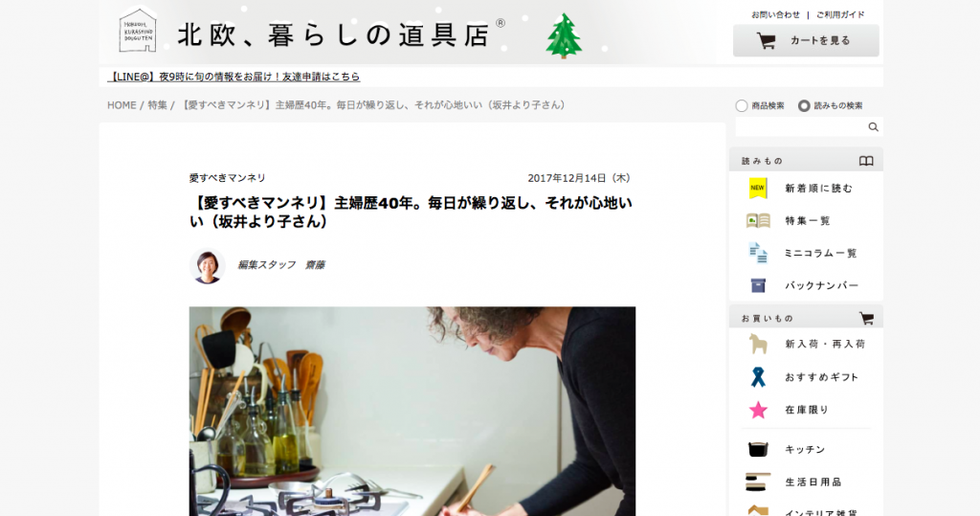This screenshot has width=980, height=516.
Task: Click the black pot キッチン icon
Action: click(758, 449)
